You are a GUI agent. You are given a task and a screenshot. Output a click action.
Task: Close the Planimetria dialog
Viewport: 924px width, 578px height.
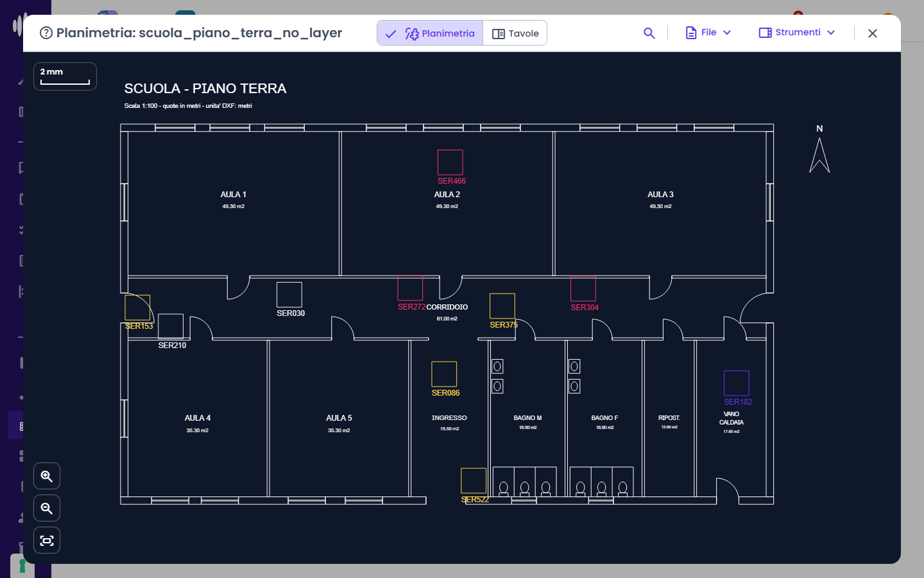(873, 33)
